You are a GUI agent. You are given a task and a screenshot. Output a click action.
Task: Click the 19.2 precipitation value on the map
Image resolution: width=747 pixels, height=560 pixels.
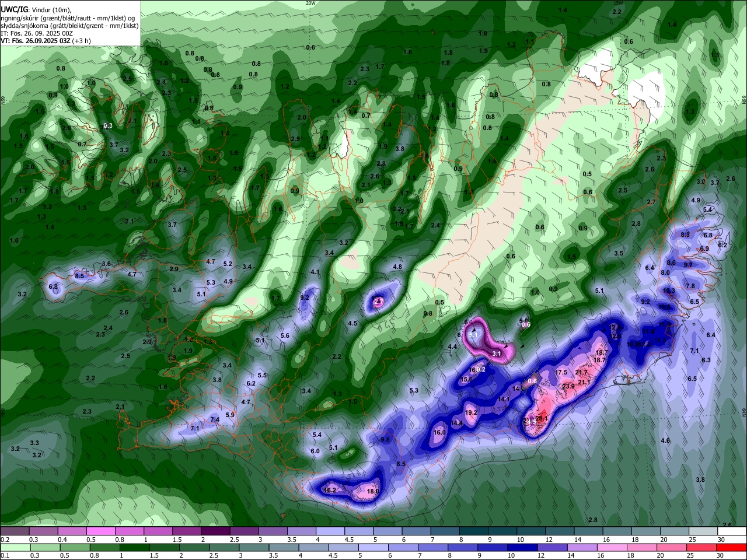[x=472, y=412]
